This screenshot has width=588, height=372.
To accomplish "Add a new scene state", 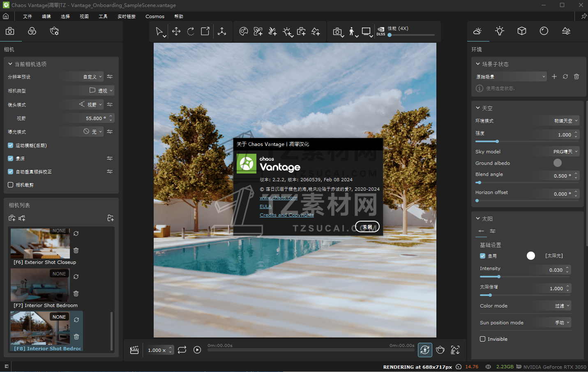I will coord(554,77).
